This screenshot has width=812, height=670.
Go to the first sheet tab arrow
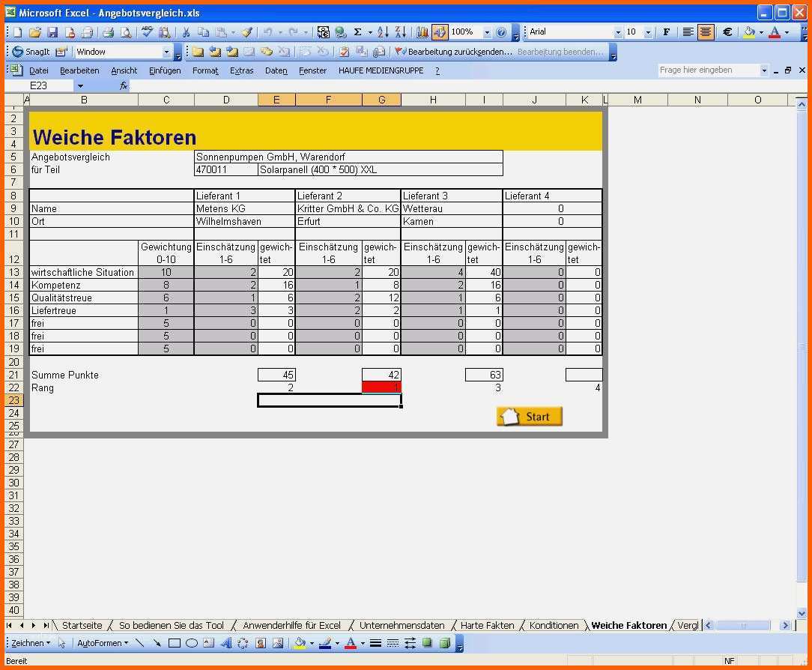[9, 626]
